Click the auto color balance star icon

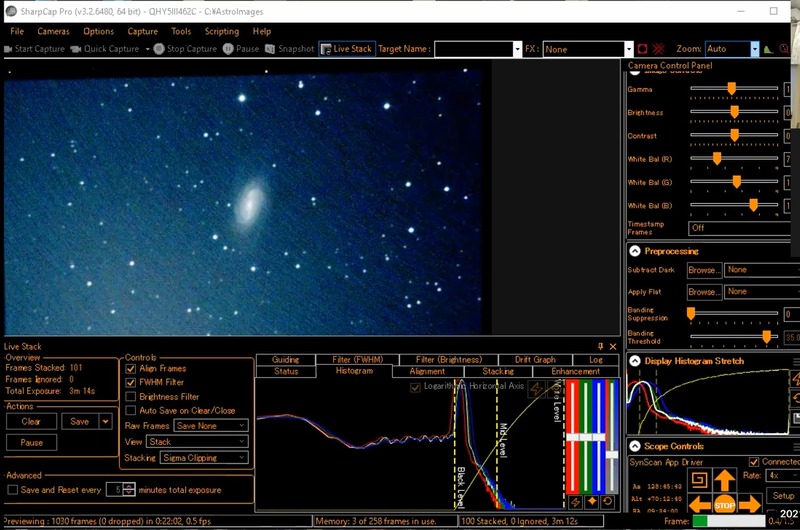[591, 501]
